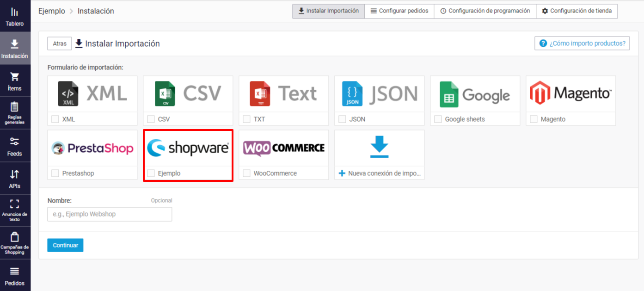
Task: Click the Atras back button
Action: [x=60, y=43]
